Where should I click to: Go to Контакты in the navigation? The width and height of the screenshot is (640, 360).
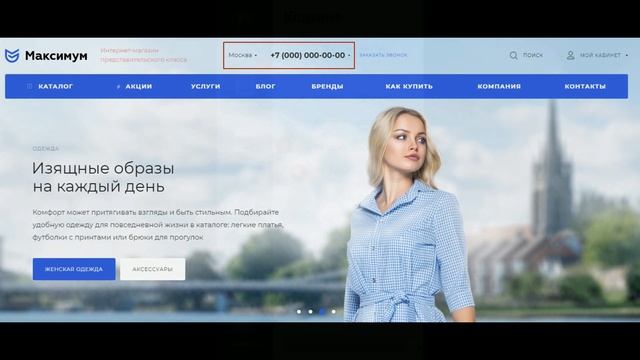point(585,86)
